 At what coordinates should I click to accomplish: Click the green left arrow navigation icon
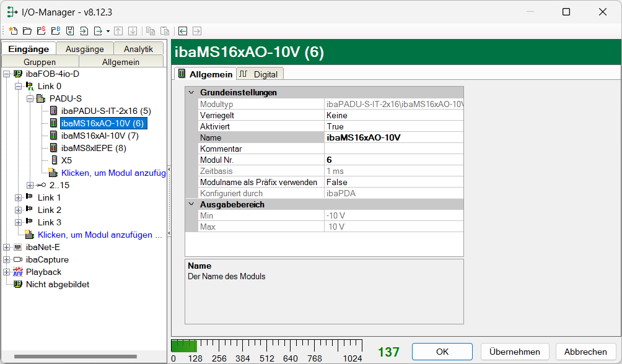[x=183, y=31]
